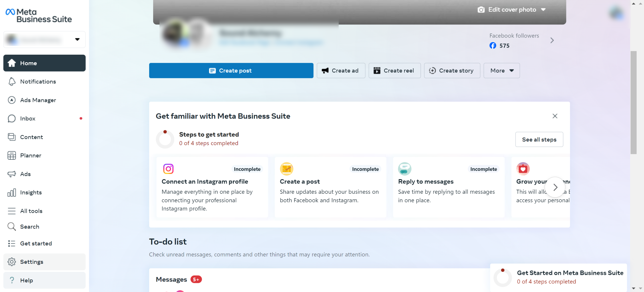The image size is (644, 292).
Task: Click the Settings gear icon
Action: tap(12, 262)
